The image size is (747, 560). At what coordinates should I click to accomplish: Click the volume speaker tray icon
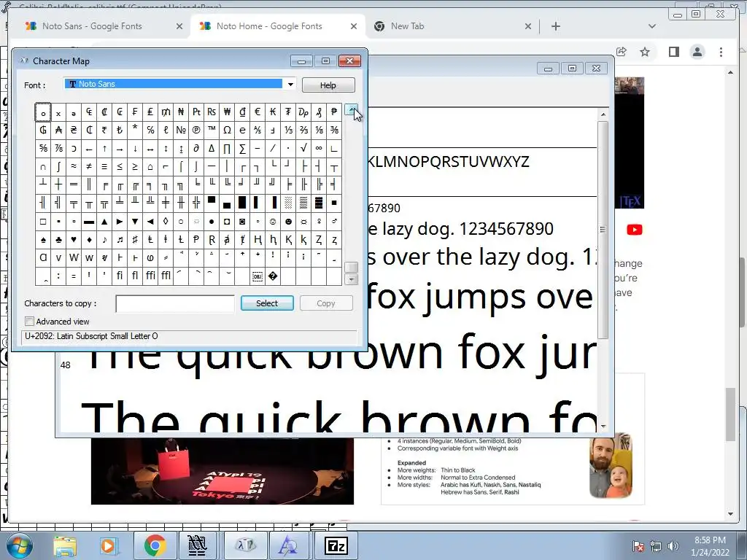tap(673, 546)
